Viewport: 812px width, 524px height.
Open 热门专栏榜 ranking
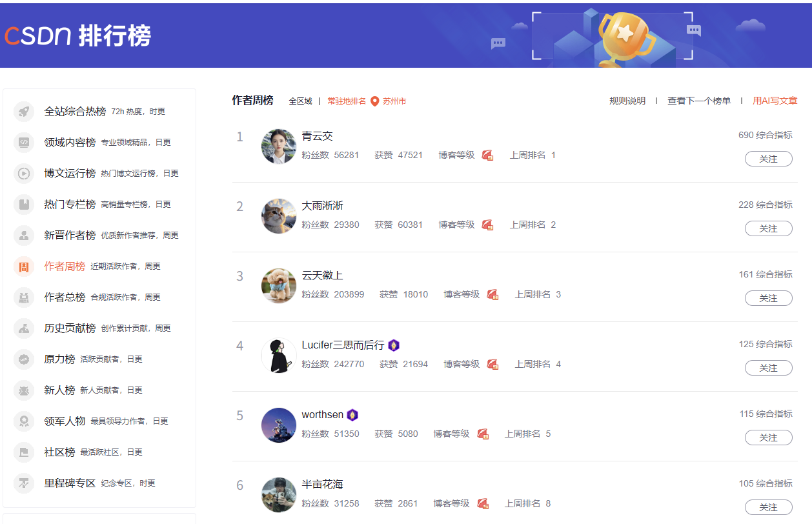(x=70, y=205)
